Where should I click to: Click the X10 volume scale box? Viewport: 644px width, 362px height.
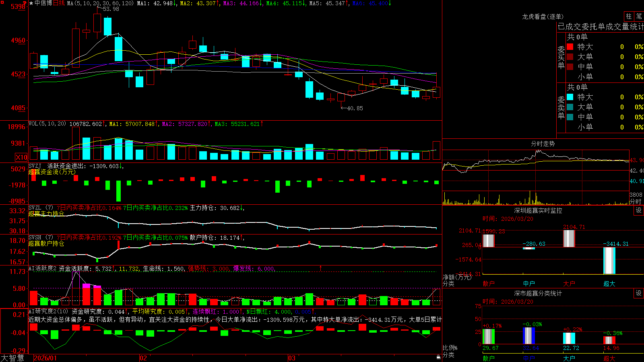click(x=21, y=157)
